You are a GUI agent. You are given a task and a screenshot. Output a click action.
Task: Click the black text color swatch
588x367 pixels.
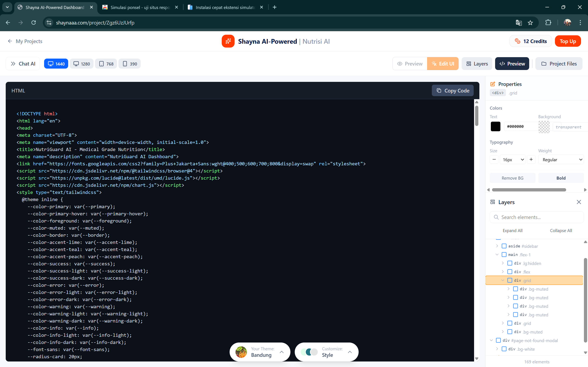coord(495,126)
